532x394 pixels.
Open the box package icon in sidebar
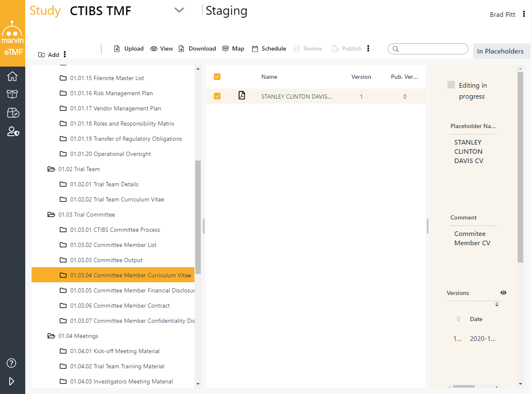click(x=13, y=94)
